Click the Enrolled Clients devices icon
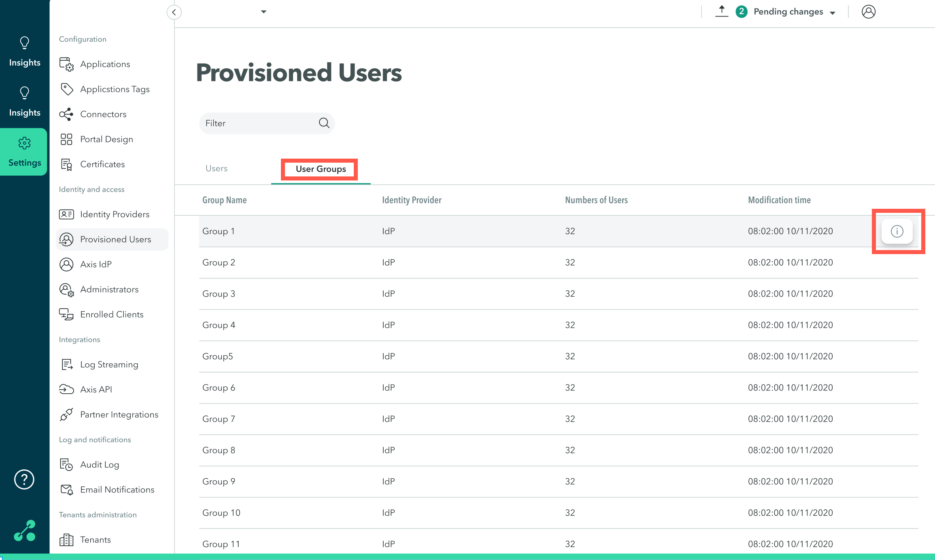Image resolution: width=935 pixels, height=560 pixels. click(x=66, y=314)
